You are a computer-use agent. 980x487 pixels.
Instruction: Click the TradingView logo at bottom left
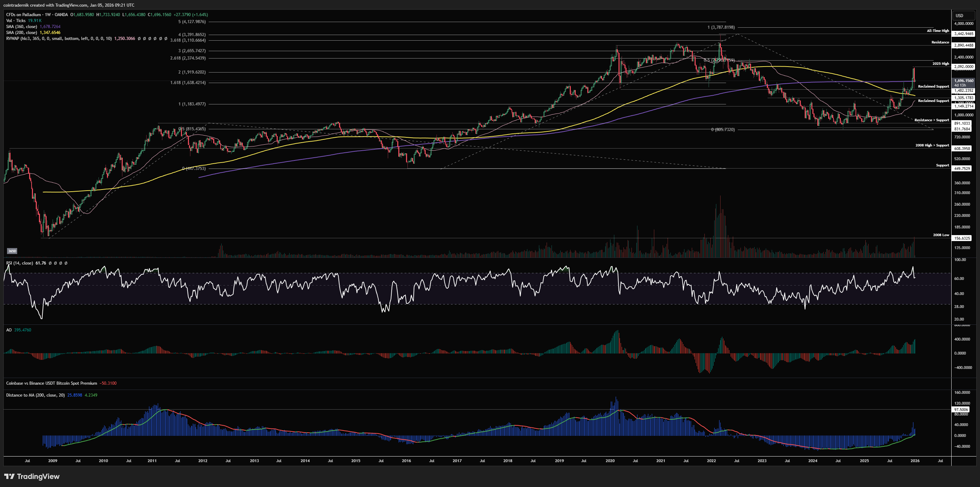(x=32, y=476)
